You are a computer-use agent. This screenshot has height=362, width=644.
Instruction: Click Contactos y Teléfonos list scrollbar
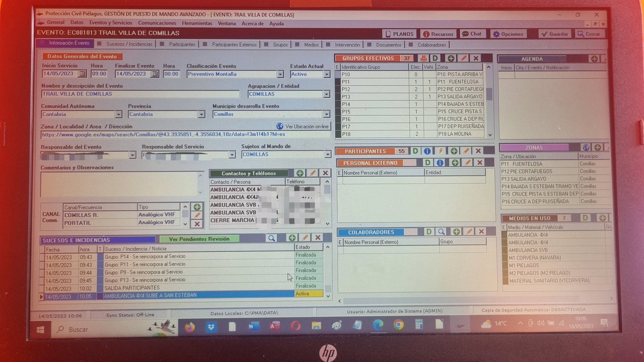pos(328,202)
